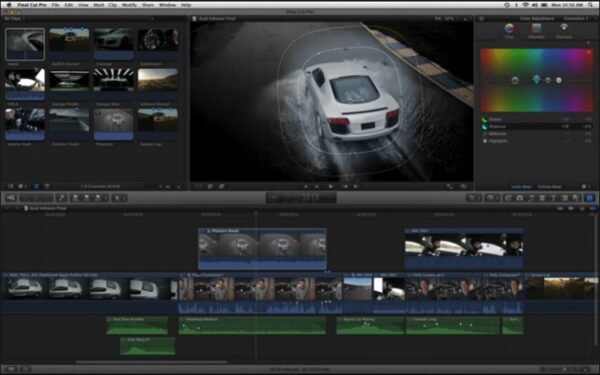The image size is (600, 375).
Task: Open the Transitions browser icon
Action: click(x=542, y=198)
